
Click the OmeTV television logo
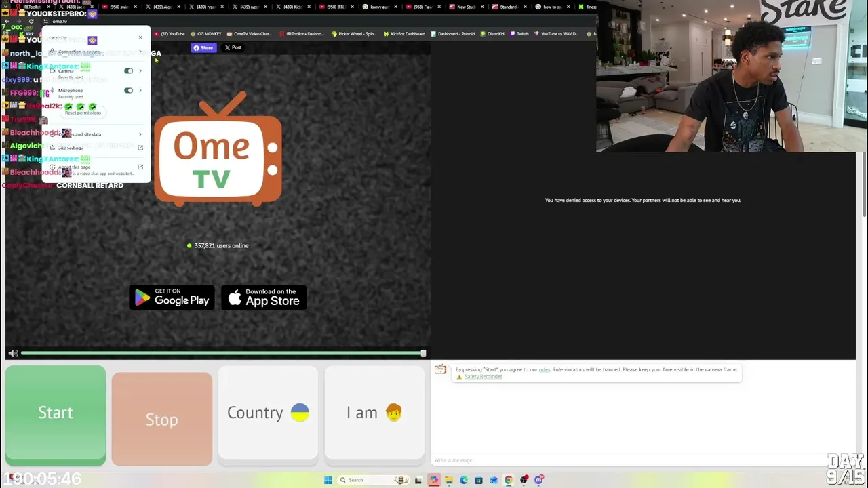tap(218, 149)
